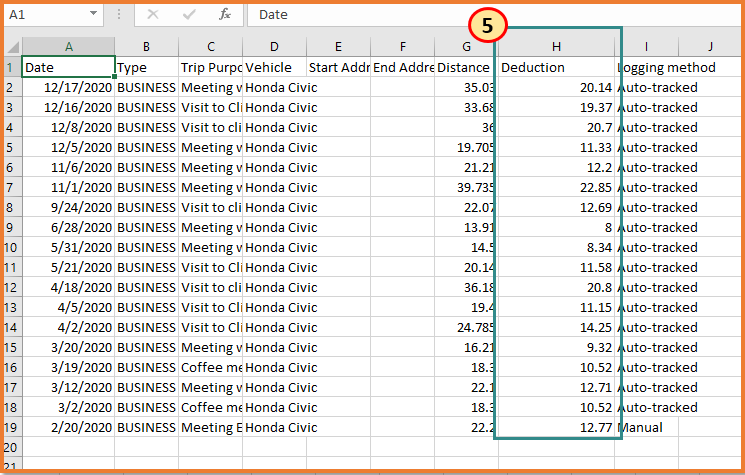Select column B header
745x475 pixels.
click(146, 47)
